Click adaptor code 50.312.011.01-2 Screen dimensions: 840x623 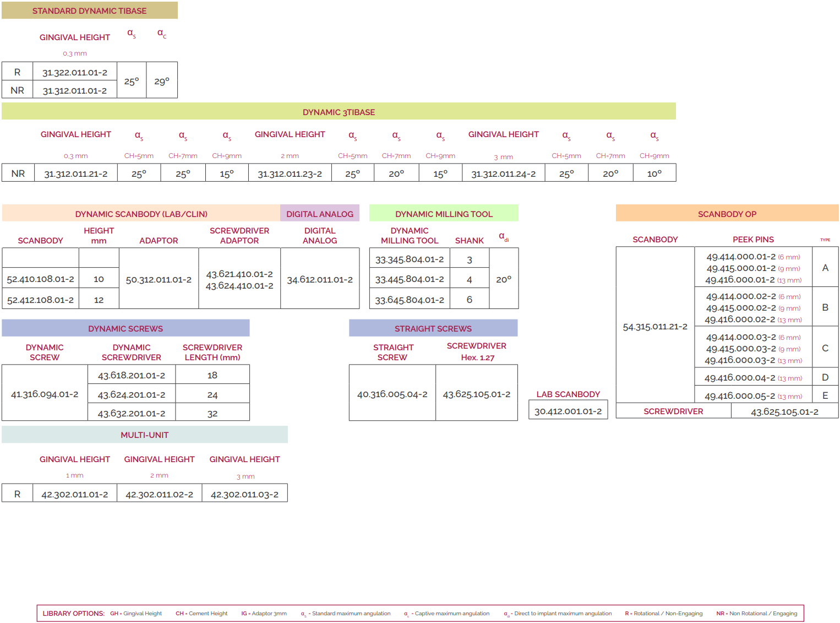tap(159, 280)
